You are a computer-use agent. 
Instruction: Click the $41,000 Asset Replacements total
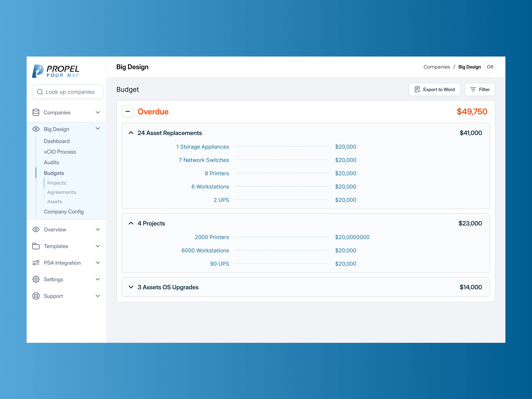471,133
